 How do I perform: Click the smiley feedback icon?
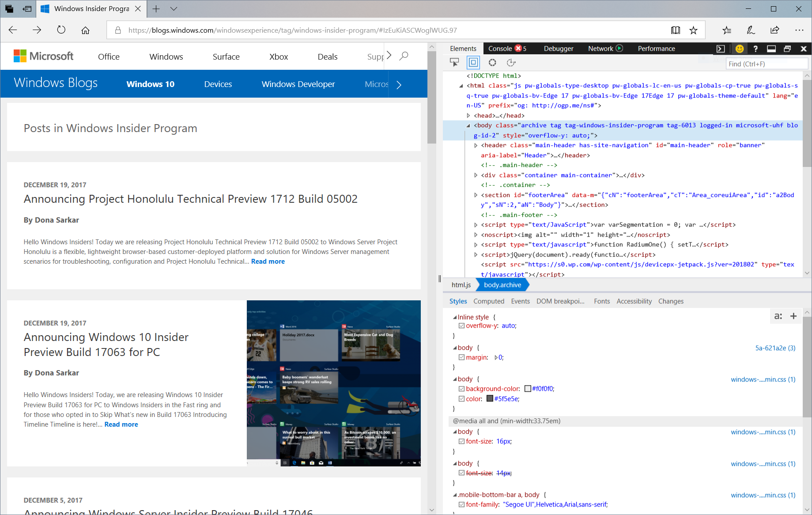[x=740, y=49]
